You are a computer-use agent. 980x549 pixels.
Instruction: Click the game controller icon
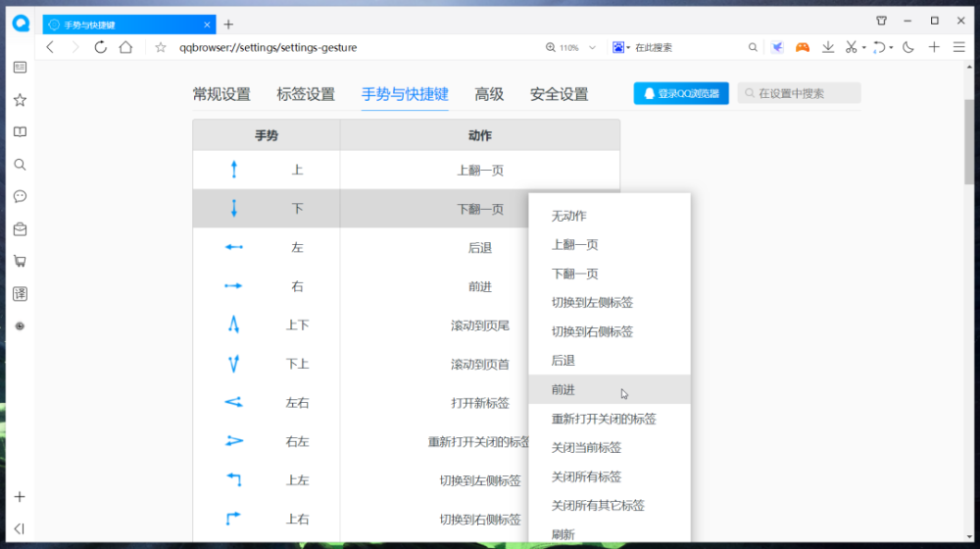point(803,47)
